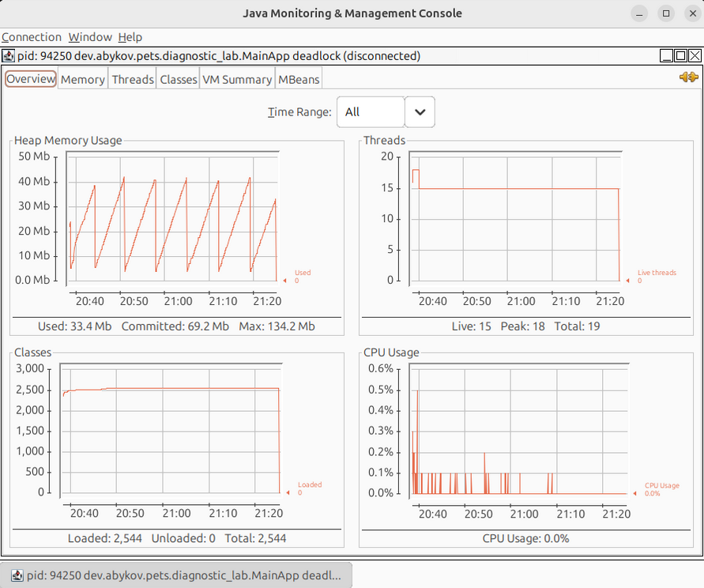Open the Window menu

pos(90,37)
